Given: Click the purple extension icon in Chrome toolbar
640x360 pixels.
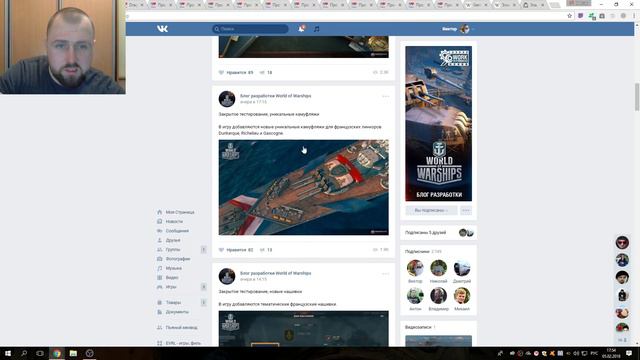Looking at the screenshot, I should 580,16.
